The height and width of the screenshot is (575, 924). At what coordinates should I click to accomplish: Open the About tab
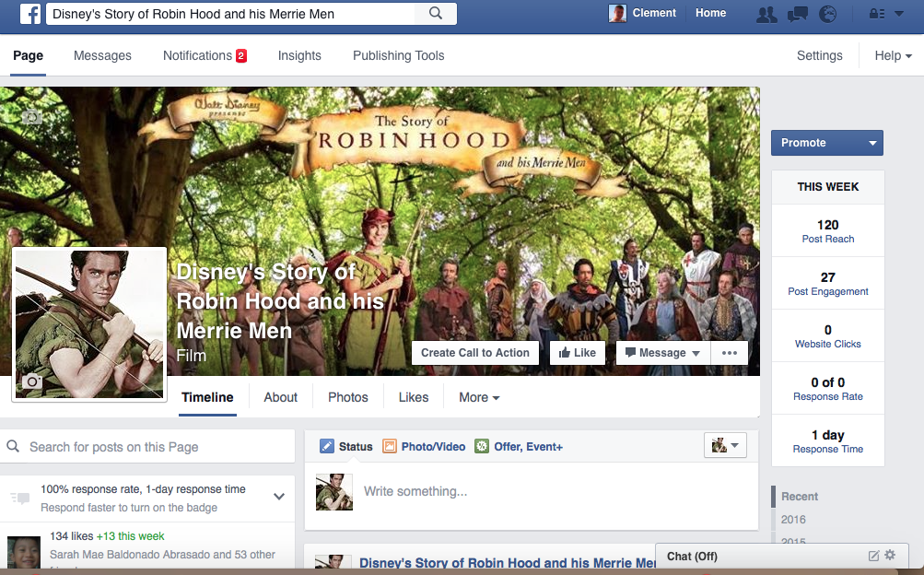coord(280,398)
